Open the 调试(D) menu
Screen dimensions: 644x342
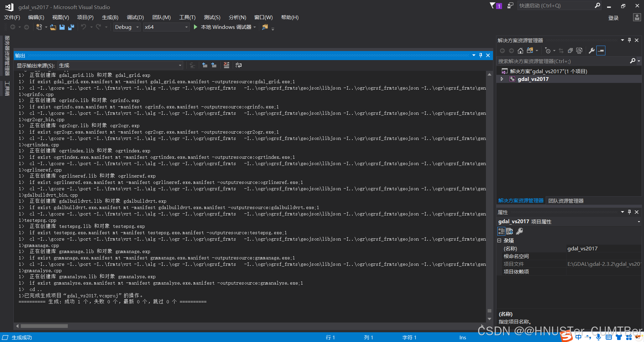pos(135,17)
